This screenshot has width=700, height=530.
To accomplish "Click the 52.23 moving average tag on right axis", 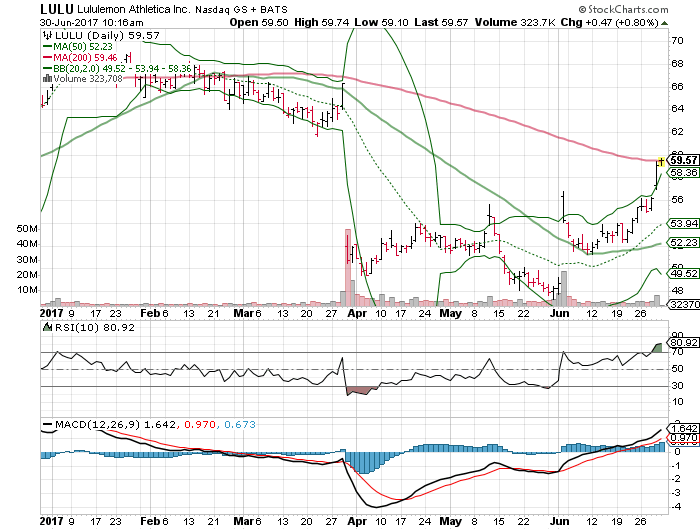I will point(683,242).
